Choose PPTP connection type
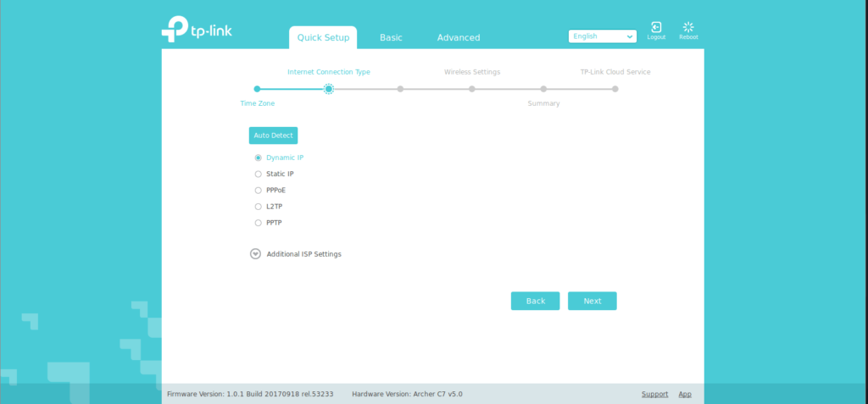Viewport: 868px width, 404px height. [259, 223]
